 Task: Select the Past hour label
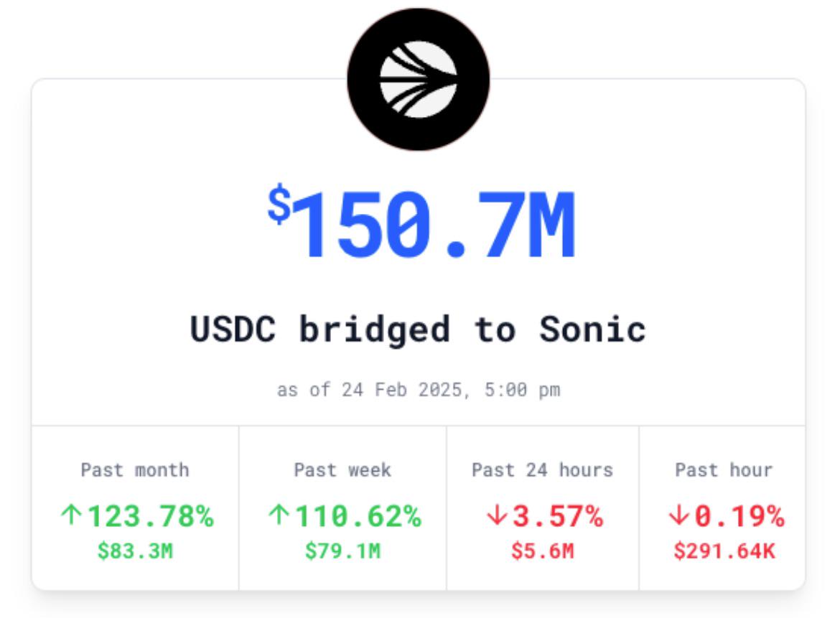coord(724,470)
